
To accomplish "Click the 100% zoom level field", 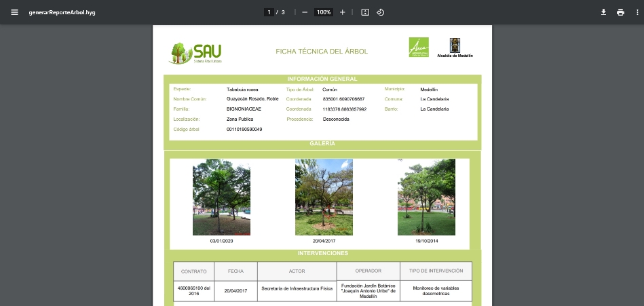I will click(x=324, y=12).
